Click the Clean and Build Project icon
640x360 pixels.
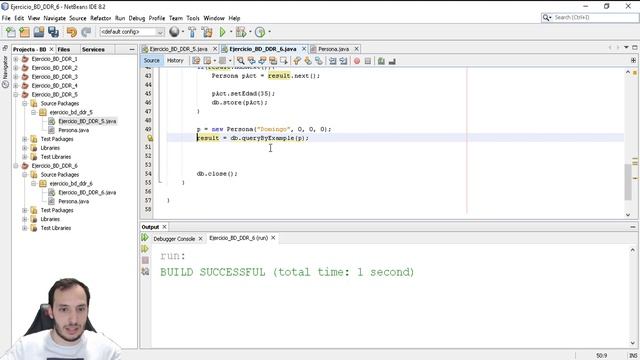click(x=207, y=32)
